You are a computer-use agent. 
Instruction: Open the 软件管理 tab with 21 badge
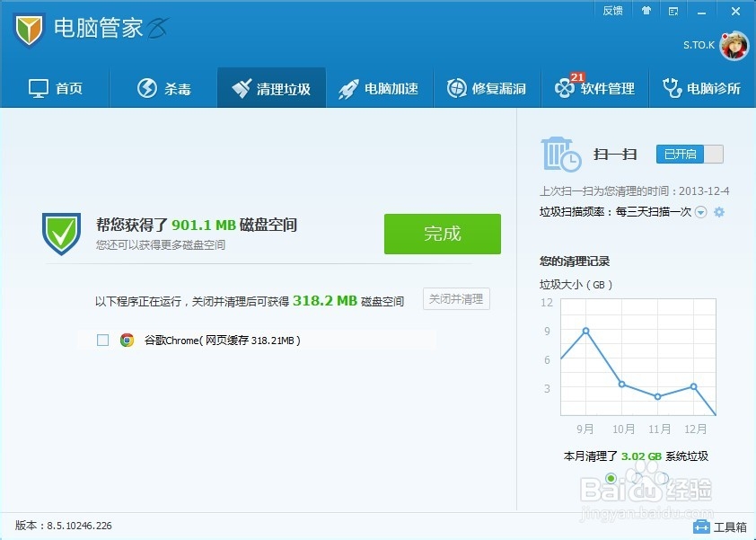[x=596, y=87]
